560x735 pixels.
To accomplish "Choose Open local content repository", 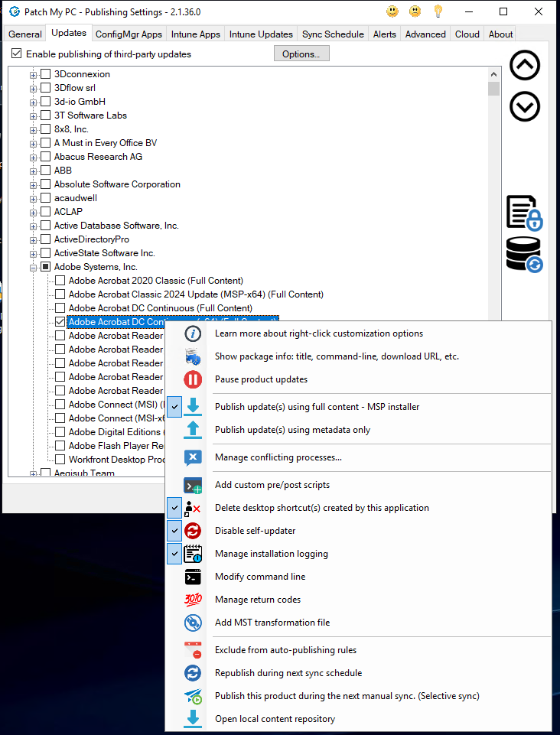I will pos(275,719).
